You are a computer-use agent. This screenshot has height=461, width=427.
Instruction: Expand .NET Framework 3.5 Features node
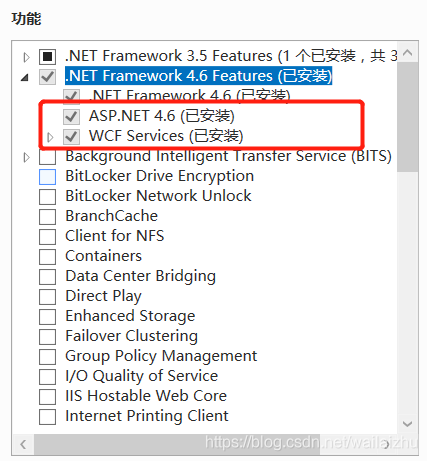(x=26, y=57)
